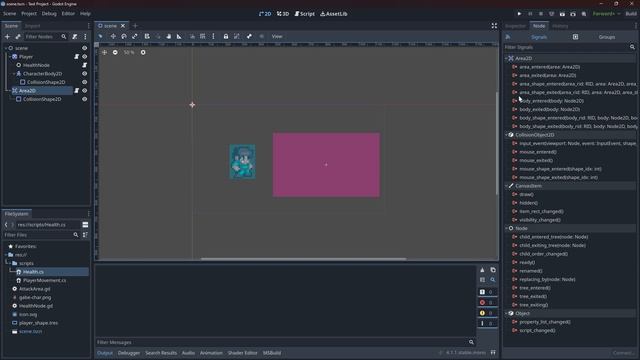Add a new child node with plus icon

(7, 37)
